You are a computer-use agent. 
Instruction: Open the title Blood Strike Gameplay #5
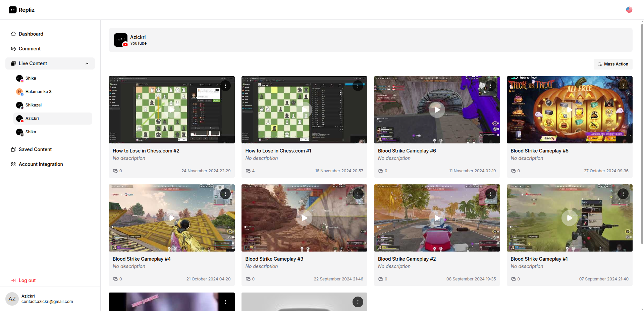[539, 151]
